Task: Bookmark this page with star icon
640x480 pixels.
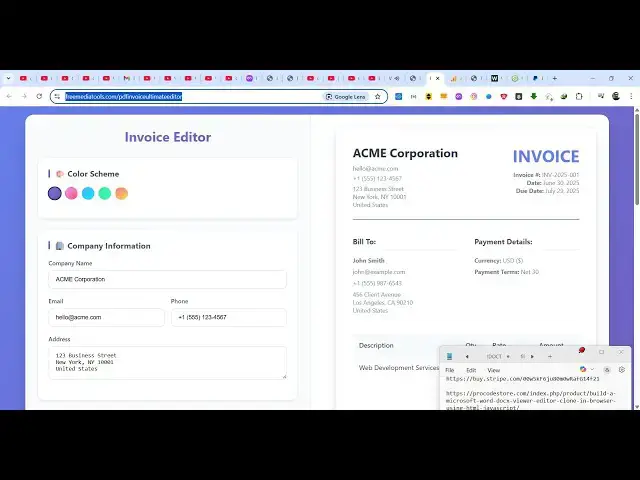Action: [x=378, y=97]
